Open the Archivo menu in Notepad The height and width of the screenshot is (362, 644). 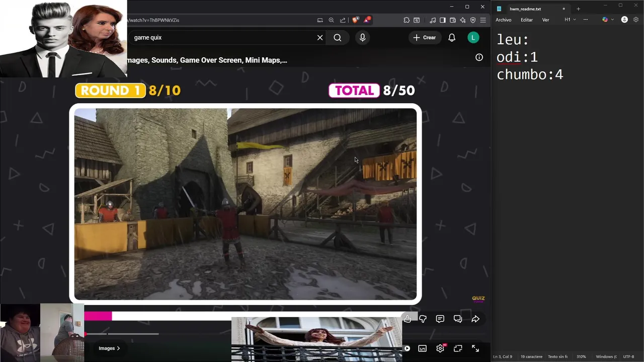pyautogui.click(x=503, y=20)
